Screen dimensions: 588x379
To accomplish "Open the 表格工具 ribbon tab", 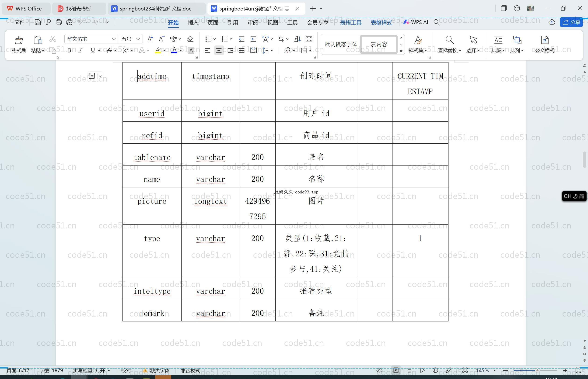I will tap(350, 23).
